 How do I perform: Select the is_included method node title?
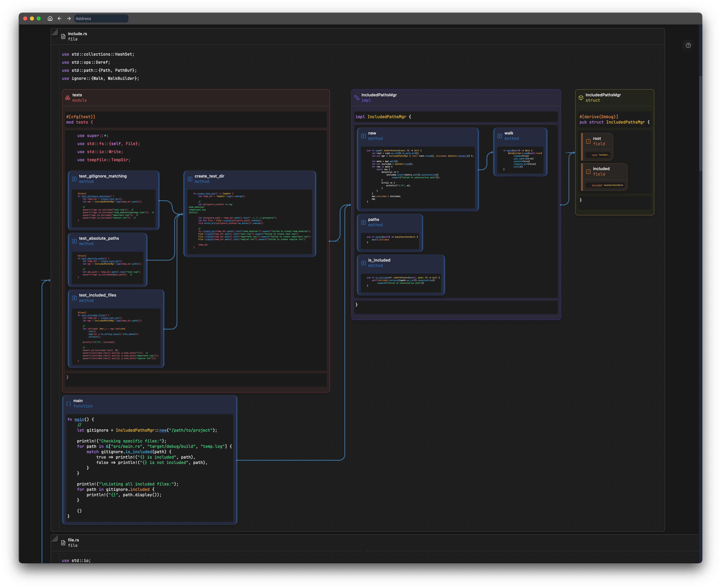pos(379,260)
